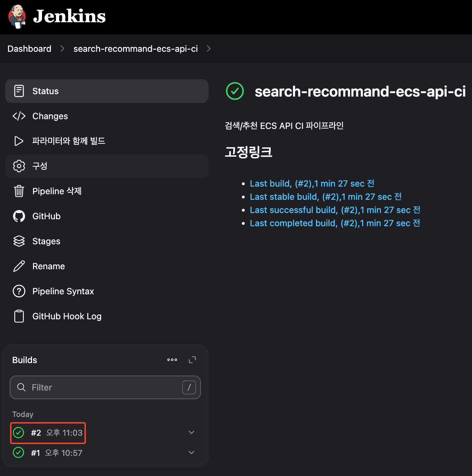
Task: Open Last completed build (#2) permalink
Action: coord(335,223)
